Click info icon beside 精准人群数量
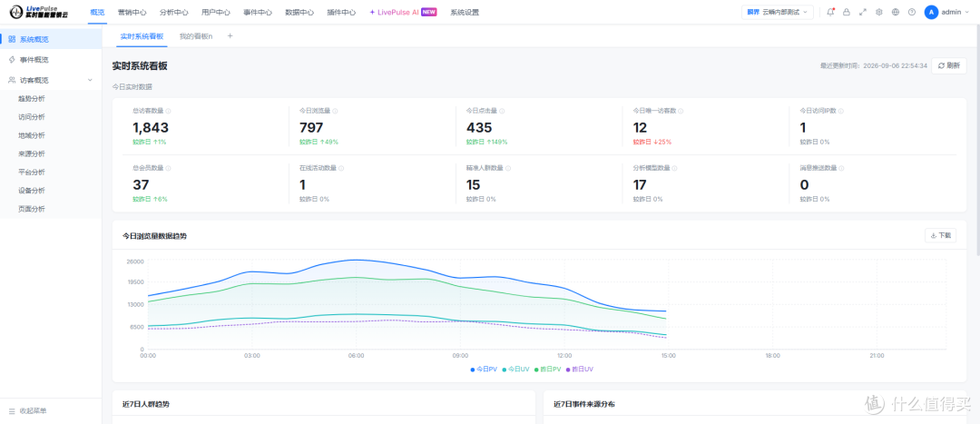This screenshot has width=980, height=424. click(508, 168)
